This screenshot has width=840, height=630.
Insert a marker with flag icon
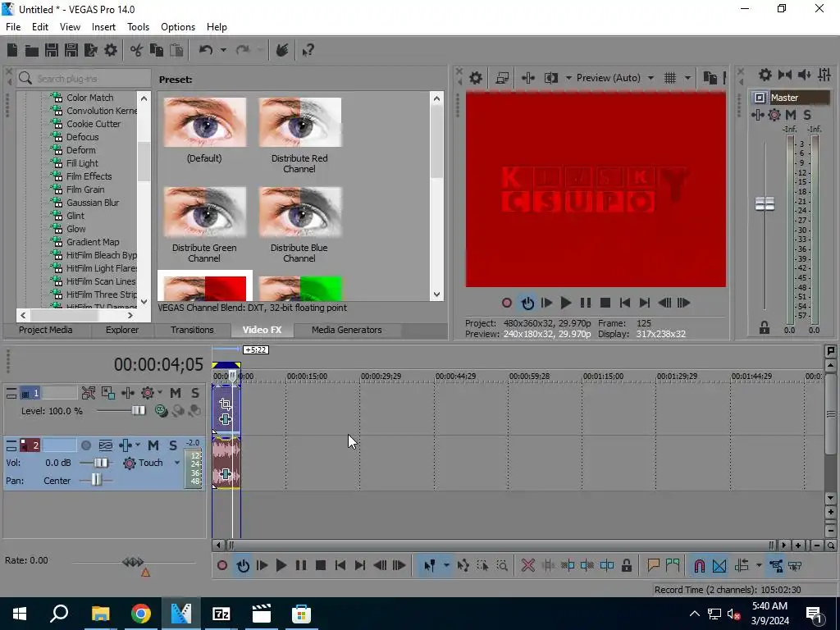[x=653, y=565]
